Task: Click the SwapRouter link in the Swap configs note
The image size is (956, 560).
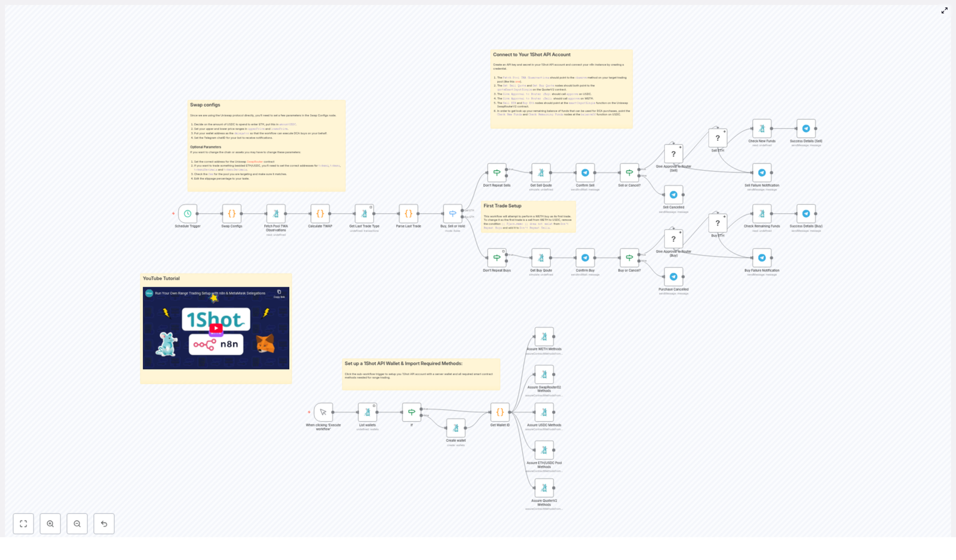Action: click(x=255, y=162)
